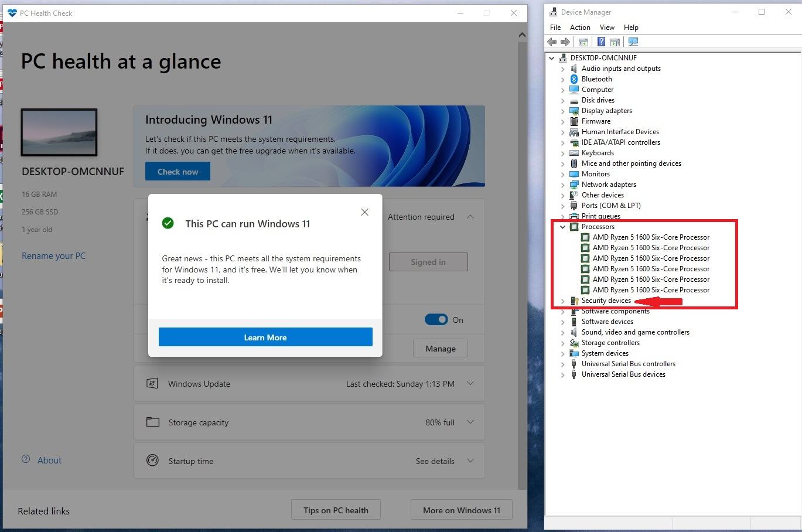Click the Universal Serial Bus controllers icon
The image size is (802, 532).
coord(574,364)
